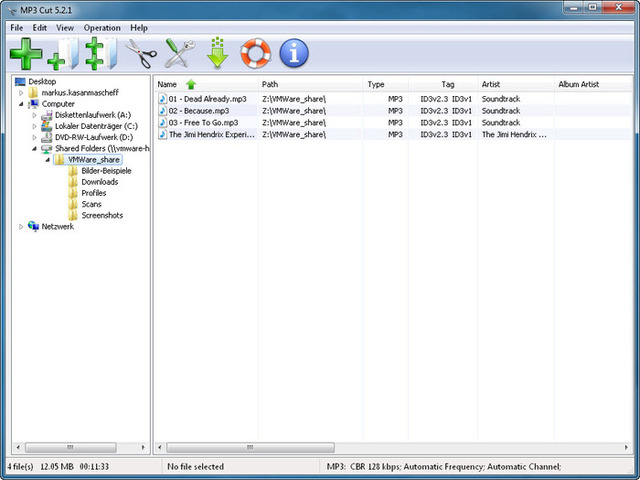Click the green download arrow icon
Image resolution: width=640 pixels, height=480 pixels.
click(218, 53)
